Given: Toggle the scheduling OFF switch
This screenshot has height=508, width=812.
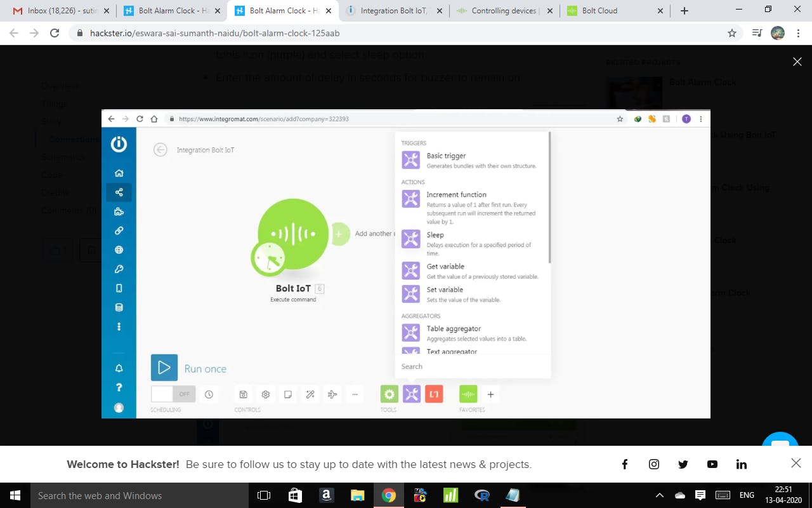Looking at the screenshot, I should (x=173, y=394).
